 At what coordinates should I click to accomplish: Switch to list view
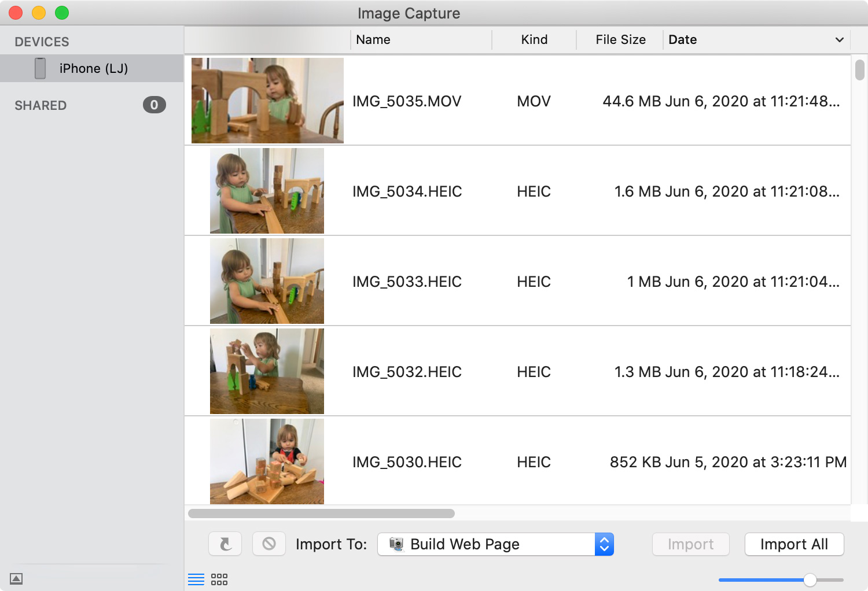pyautogui.click(x=196, y=579)
